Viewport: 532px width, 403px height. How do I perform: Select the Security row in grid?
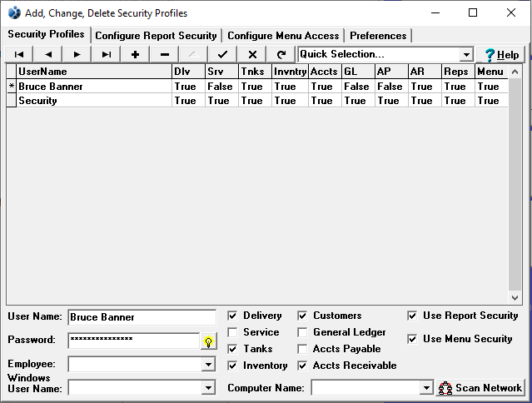click(x=92, y=101)
